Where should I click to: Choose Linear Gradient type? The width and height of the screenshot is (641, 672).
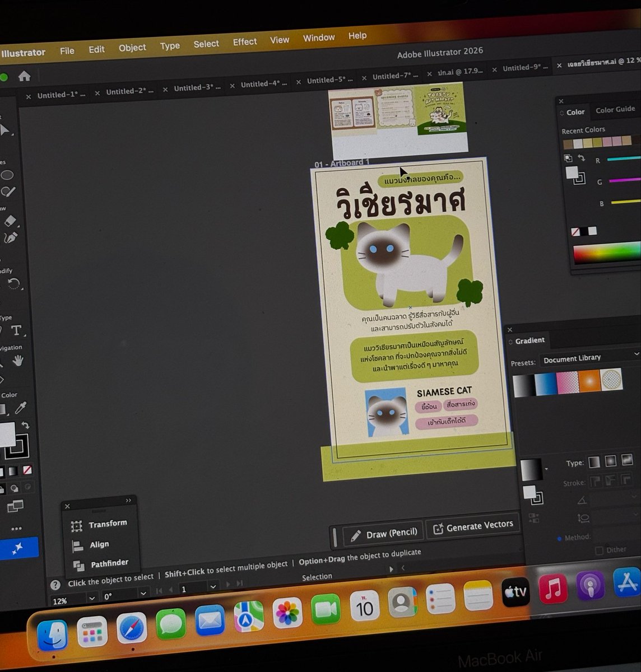click(594, 461)
